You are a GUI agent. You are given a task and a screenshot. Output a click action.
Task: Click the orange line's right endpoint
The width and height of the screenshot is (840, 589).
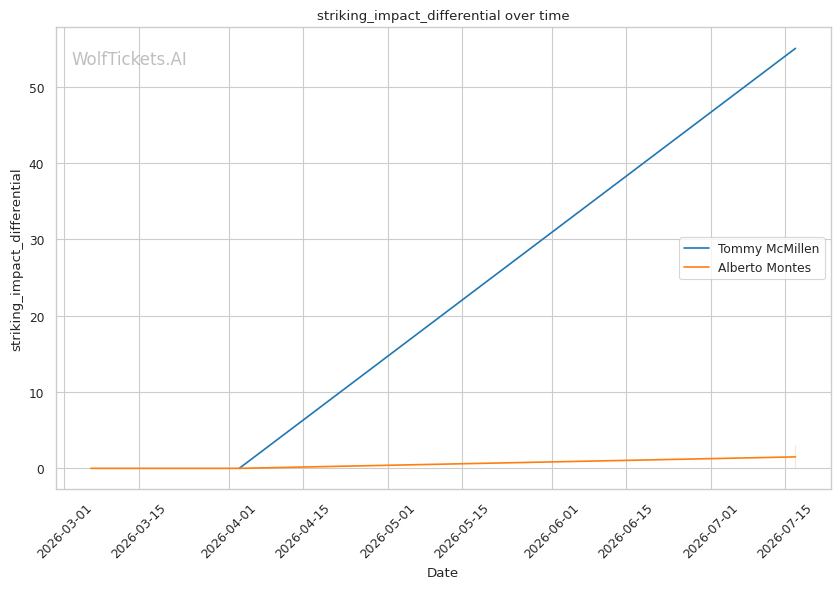796,457
